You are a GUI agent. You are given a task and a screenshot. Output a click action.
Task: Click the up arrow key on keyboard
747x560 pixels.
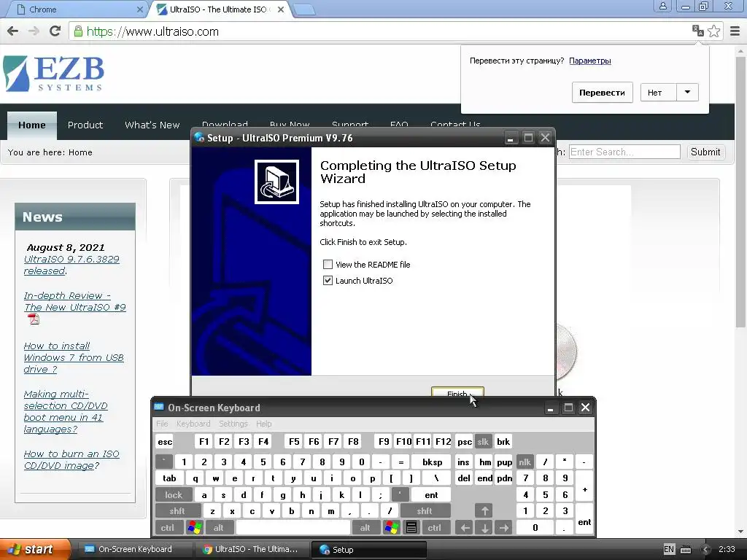(484, 511)
